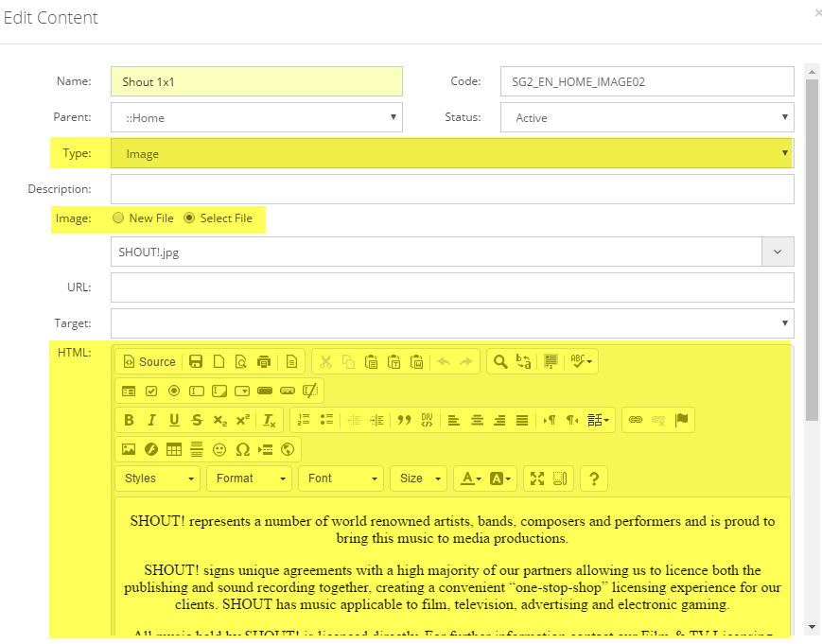This screenshot has height=644, width=822.
Task: Insert a text field element
Action: (197, 391)
